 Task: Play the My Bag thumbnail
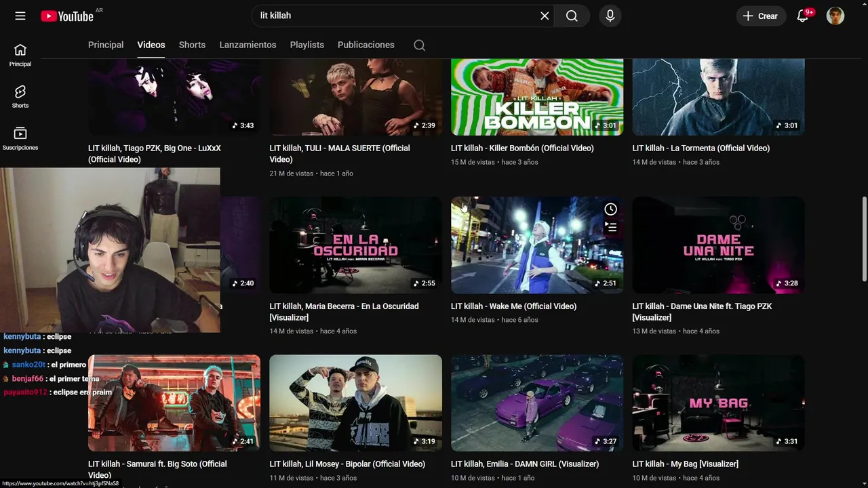tap(718, 403)
